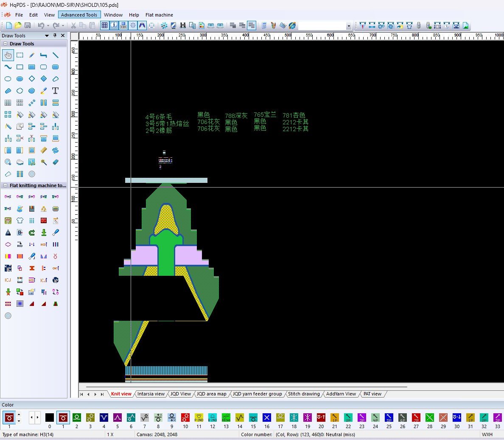This screenshot has height=440, width=504.
Task: Pin the Draw Tools panel
Action: [x=55, y=36]
